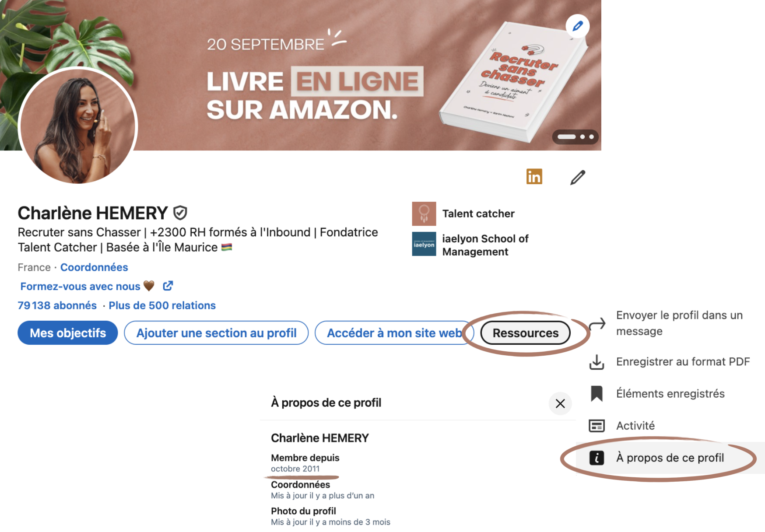Click the LinkedIn premium badge icon

pyautogui.click(x=534, y=177)
